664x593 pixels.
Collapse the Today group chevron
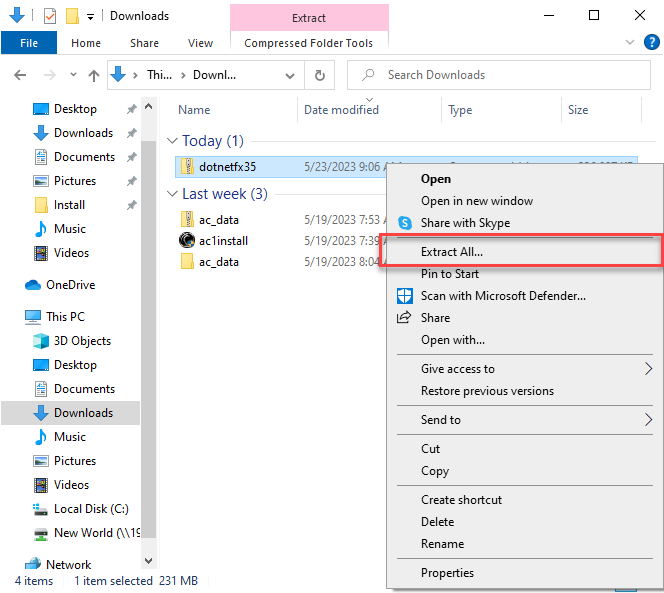(173, 142)
